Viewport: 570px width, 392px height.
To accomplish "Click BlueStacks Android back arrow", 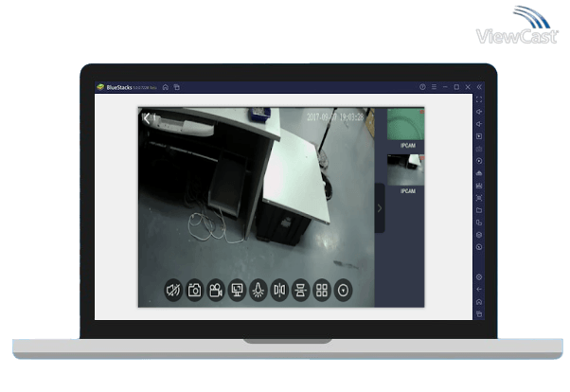I will click(x=479, y=290).
